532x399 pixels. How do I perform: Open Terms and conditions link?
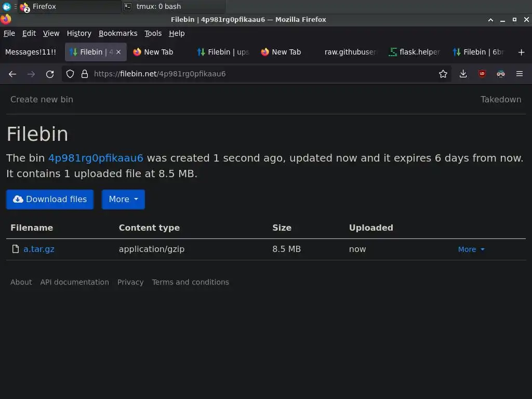point(190,282)
